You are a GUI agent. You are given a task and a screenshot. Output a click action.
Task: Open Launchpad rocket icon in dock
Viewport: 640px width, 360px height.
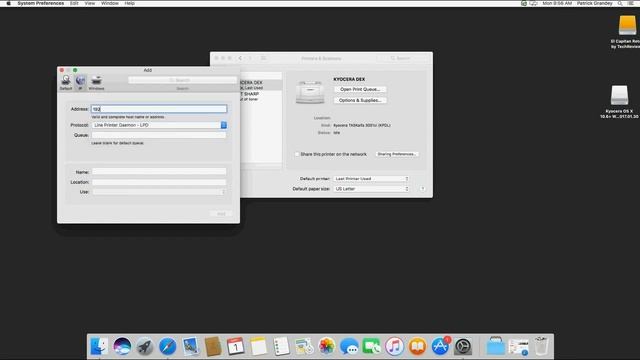tap(144, 347)
